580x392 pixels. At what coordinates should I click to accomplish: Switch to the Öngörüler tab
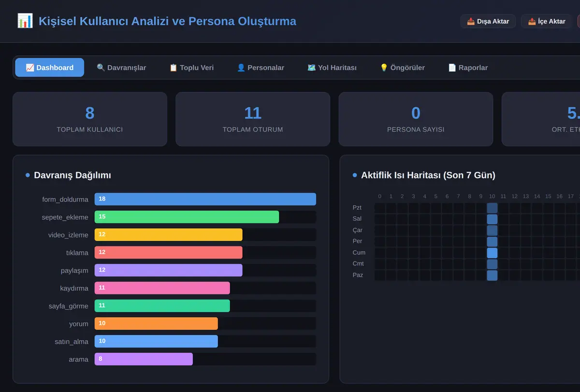402,68
